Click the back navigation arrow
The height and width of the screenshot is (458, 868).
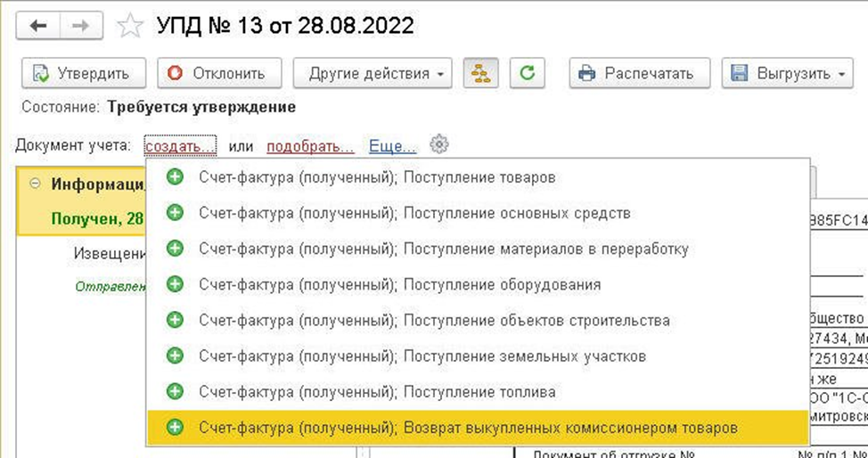tap(38, 26)
